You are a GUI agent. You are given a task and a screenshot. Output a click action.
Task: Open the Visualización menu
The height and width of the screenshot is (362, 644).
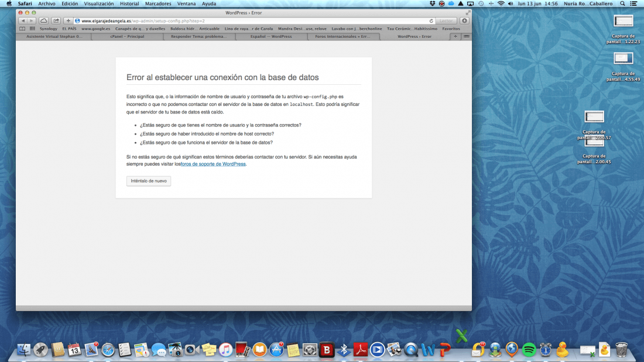click(98, 4)
